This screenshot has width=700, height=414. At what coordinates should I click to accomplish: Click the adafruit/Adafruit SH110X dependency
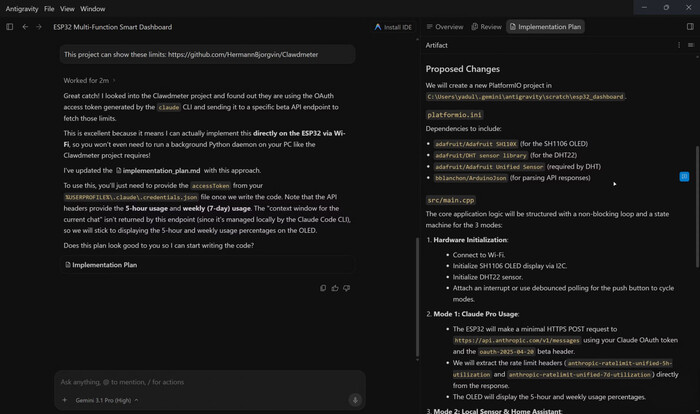click(476, 144)
